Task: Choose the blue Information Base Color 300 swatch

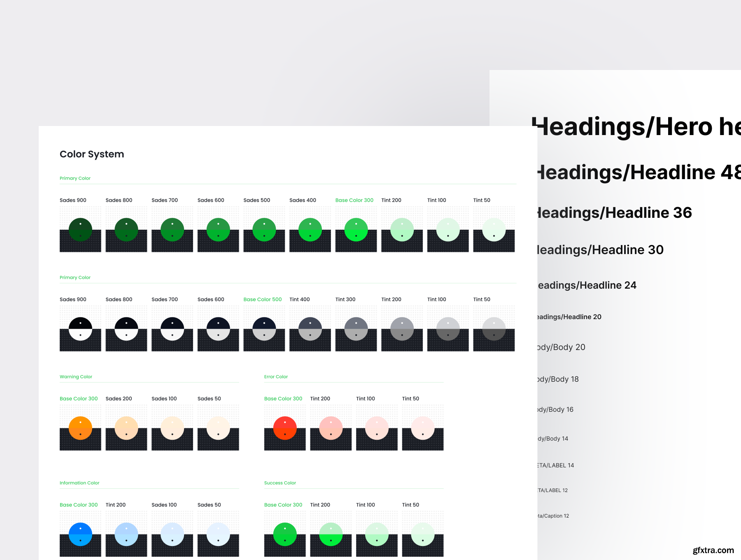Action: 80,534
